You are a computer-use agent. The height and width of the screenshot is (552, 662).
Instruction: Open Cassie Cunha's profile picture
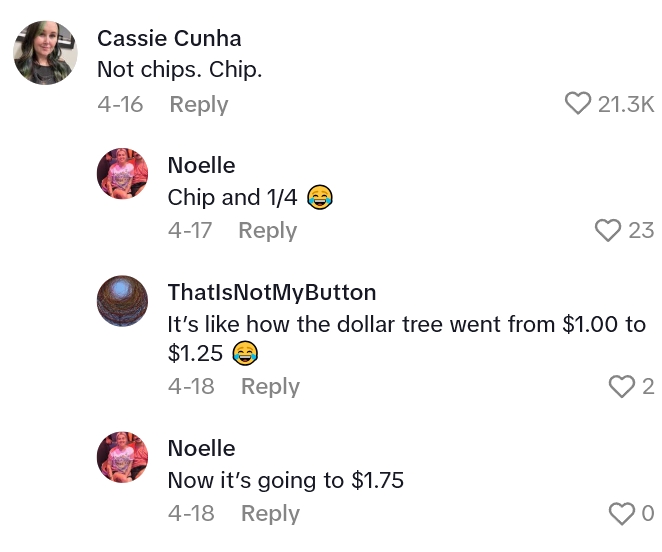coord(45,53)
